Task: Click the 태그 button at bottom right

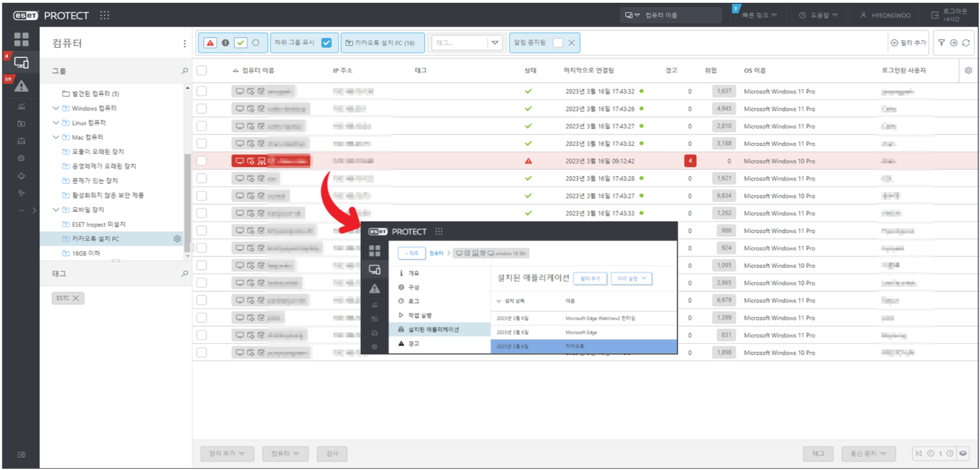Action: click(x=818, y=454)
